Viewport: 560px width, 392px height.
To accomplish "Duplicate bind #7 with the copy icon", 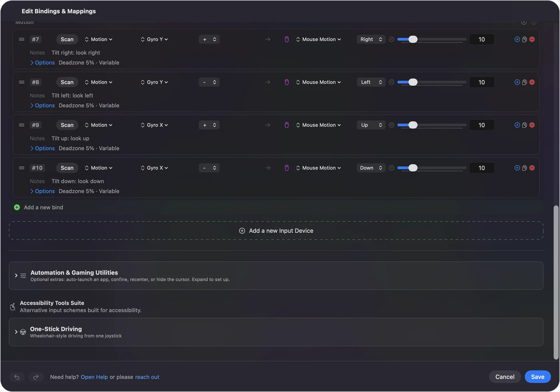I will click(x=524, y=39).
